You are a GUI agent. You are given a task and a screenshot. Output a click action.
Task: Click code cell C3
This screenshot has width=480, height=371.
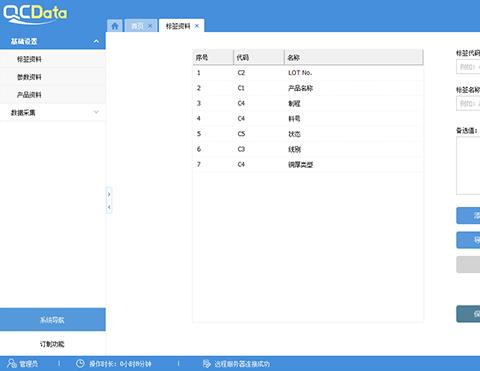(241, 149)
